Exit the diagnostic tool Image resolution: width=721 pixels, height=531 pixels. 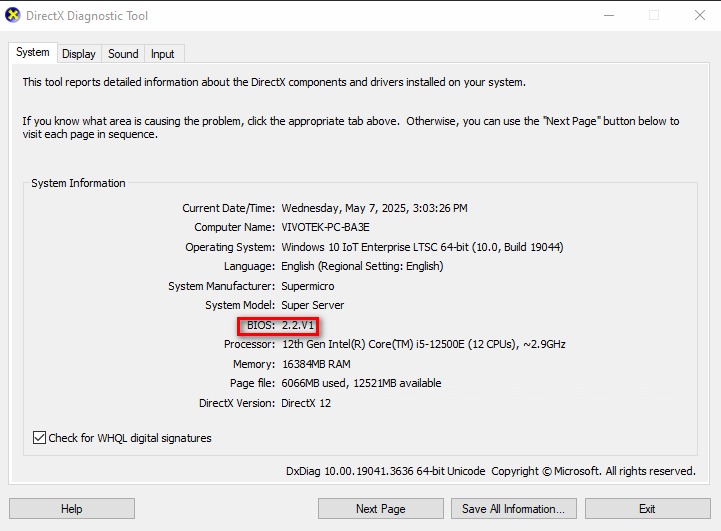click(647, 508)
